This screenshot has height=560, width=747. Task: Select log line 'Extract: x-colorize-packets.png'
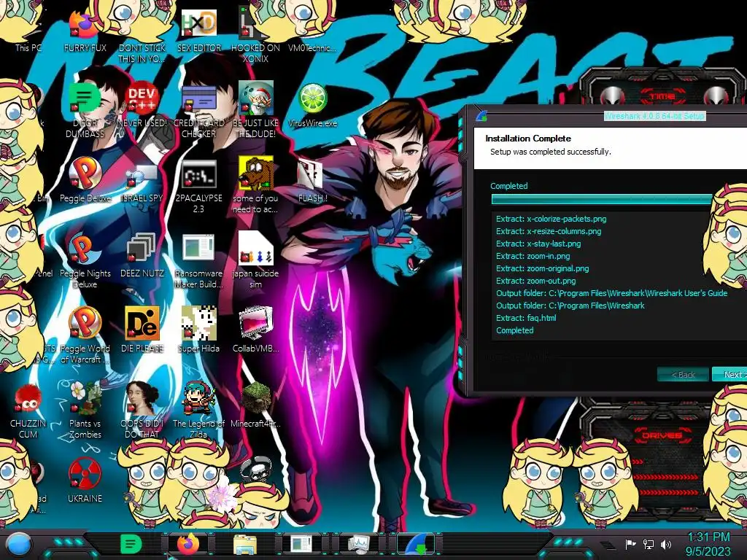click(551, 219)
